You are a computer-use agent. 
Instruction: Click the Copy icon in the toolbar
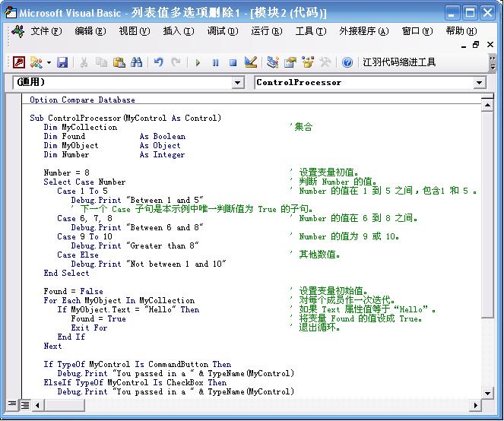pyautogui.click(x=102, y=62)
